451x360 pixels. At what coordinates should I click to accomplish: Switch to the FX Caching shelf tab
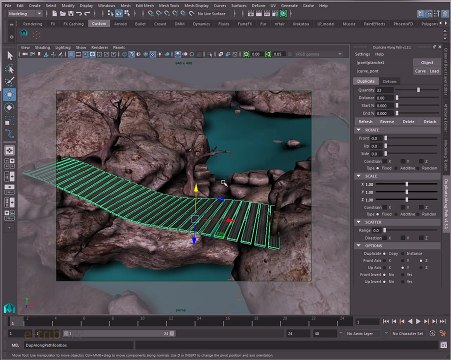click(x=74, y=24)
